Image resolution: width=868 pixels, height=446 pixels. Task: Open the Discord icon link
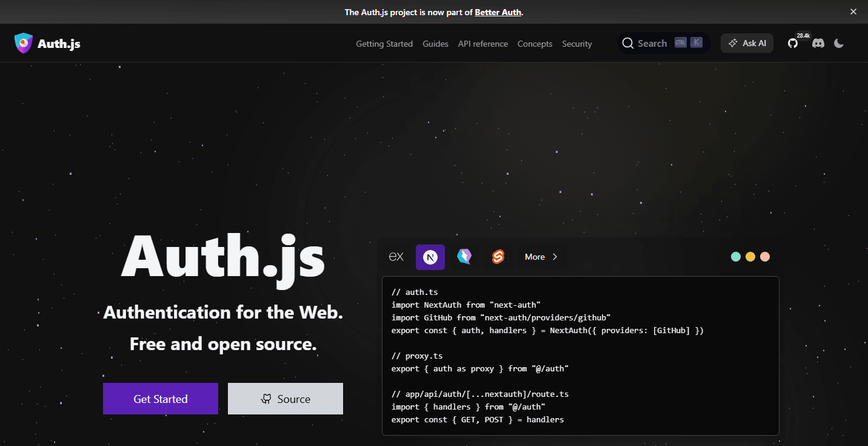tap(818, 43)
